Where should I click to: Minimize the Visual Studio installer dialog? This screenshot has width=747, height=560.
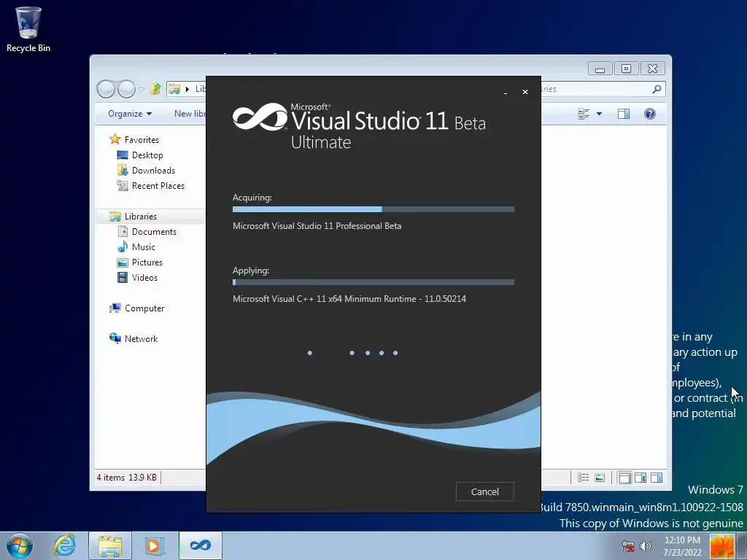[506, 93]
